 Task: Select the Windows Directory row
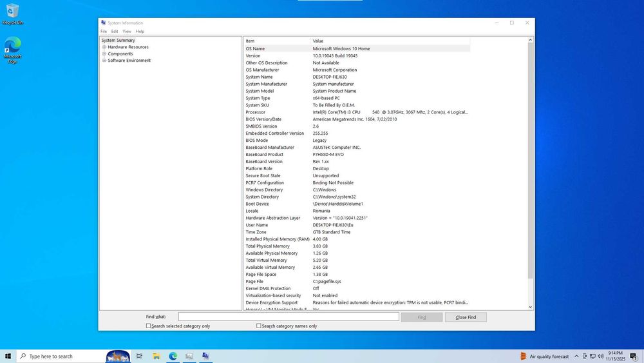[x=357, y=190]
